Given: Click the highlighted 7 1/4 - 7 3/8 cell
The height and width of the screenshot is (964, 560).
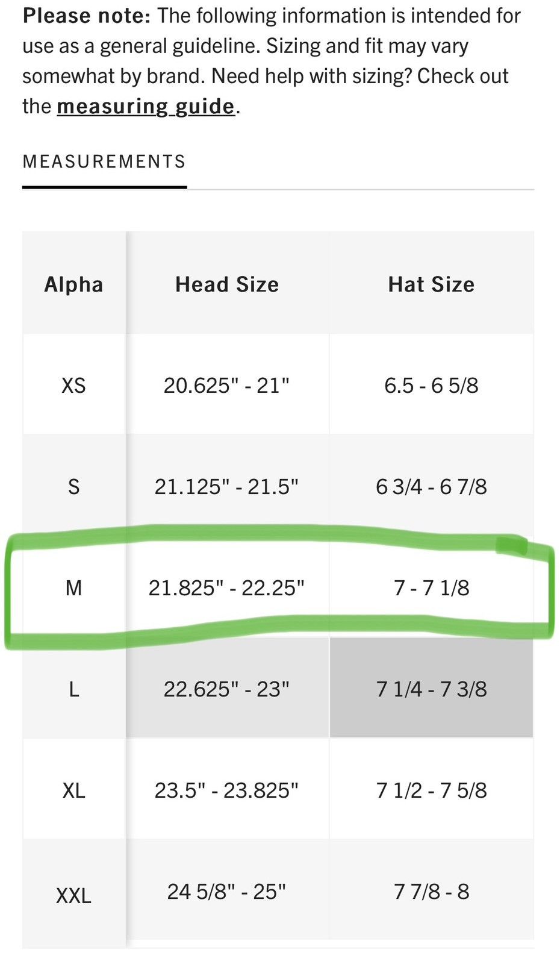Looking at the screenshot, I should (431, 688).
